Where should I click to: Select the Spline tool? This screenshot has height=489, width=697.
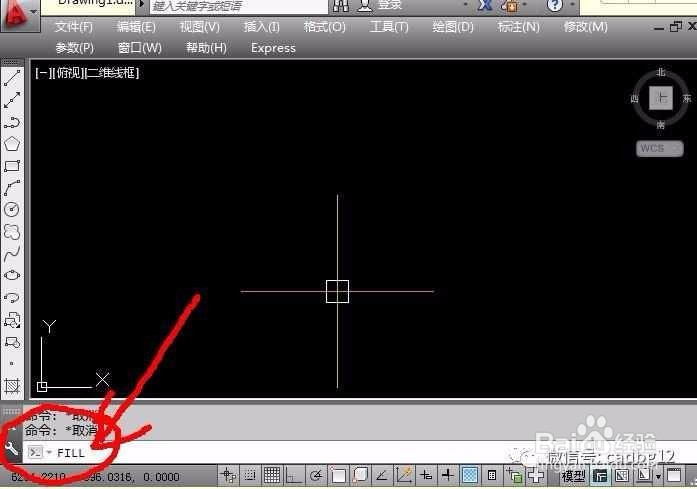click(12, 253)
